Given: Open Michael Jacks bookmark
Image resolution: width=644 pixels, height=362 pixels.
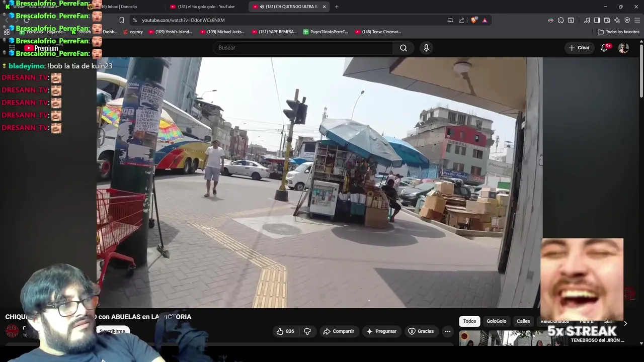Looking at the screenshot, I should (222, 32).
